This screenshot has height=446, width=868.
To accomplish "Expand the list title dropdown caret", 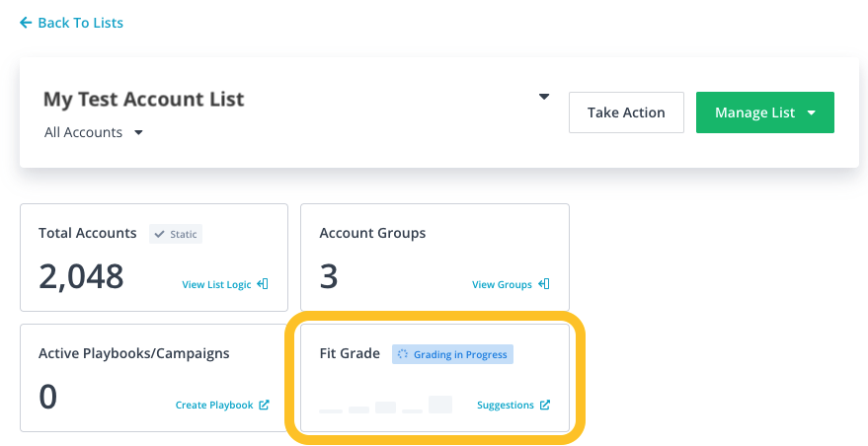I will click(544, 97).
